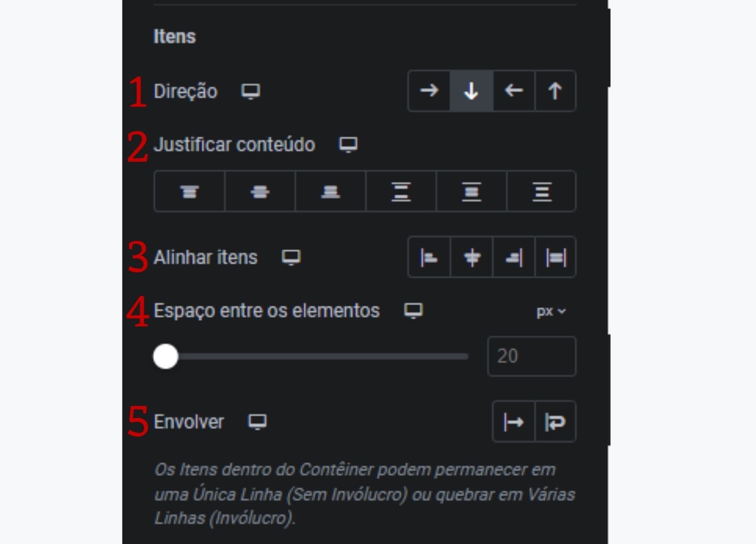Image resolution: width=756 pixels, height=544 pixels.
Task: Open responsive options for Justificar conteúdo
Action: click(347, 145)
